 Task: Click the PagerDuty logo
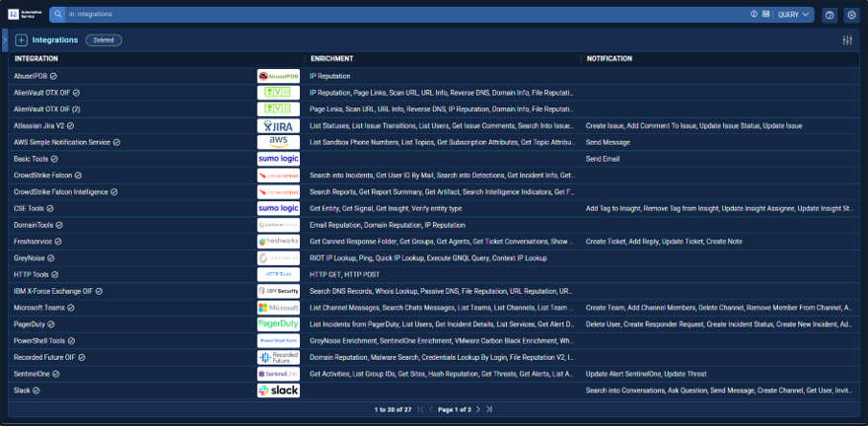pos(278,323)
